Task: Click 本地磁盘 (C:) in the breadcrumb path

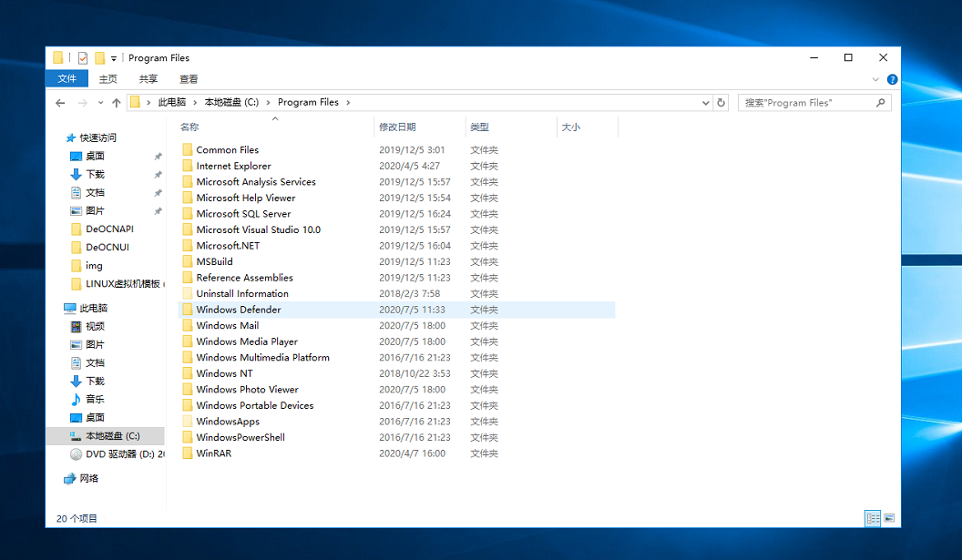Action: click(x=231, y=103)
